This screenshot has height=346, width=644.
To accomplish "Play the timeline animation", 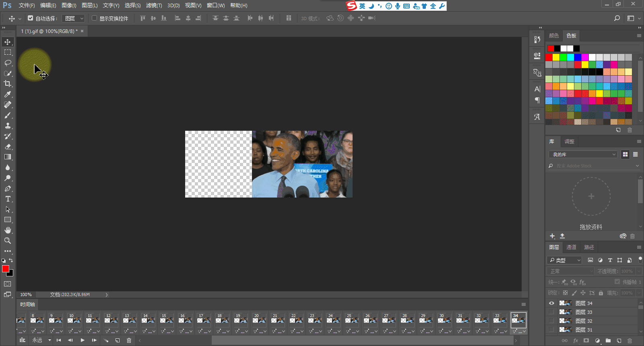I will pyautogui.click(x=83, y=340).
